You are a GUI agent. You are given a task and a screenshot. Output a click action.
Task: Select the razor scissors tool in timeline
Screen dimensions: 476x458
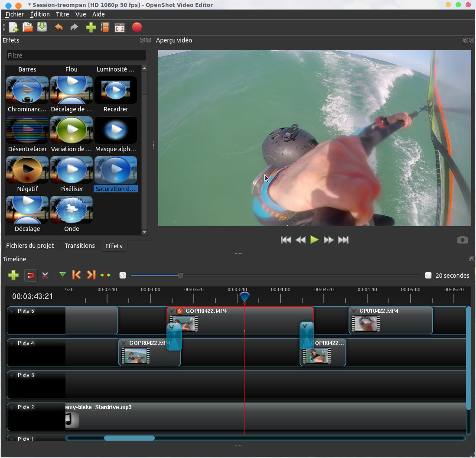45,275
